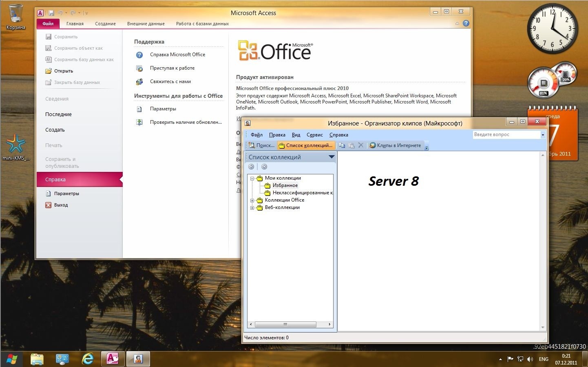The width and height of the screenshot is (588, 367).
Task: Click the clip pane scrollbar down arrow
Action: tap(543, 327)
